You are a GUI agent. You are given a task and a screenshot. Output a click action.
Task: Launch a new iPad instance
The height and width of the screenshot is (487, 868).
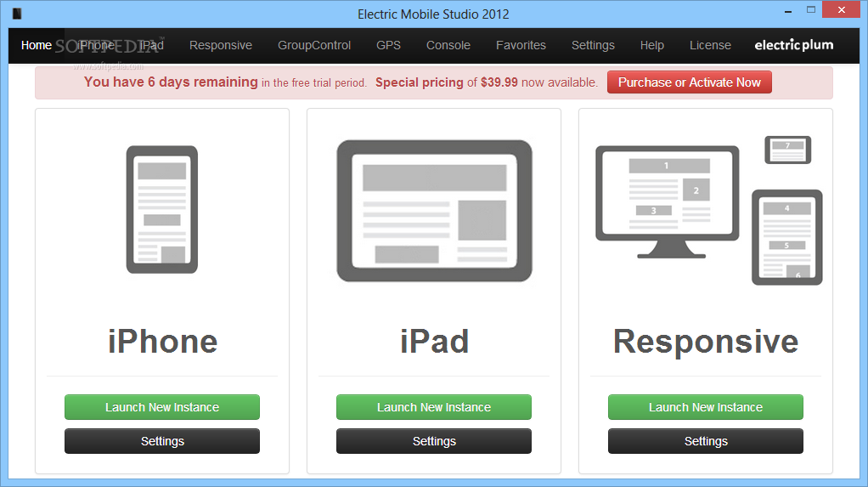pos(434,407)
